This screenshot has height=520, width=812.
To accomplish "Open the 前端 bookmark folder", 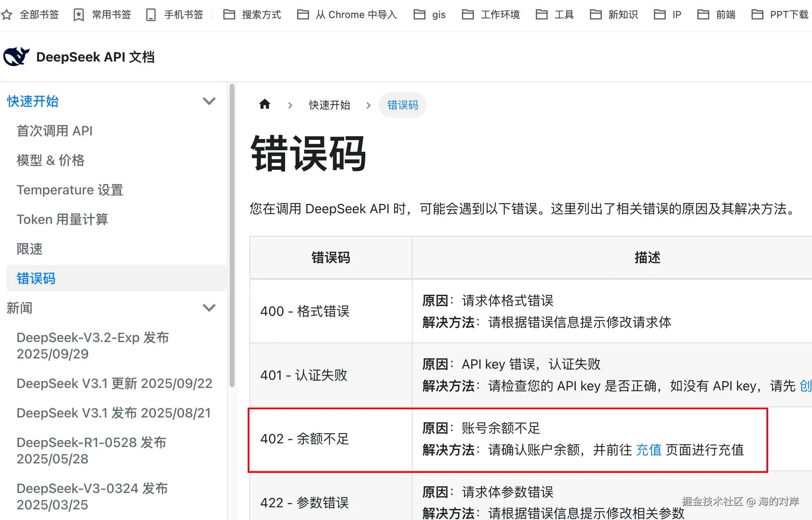I will click(x=716, y=15).
